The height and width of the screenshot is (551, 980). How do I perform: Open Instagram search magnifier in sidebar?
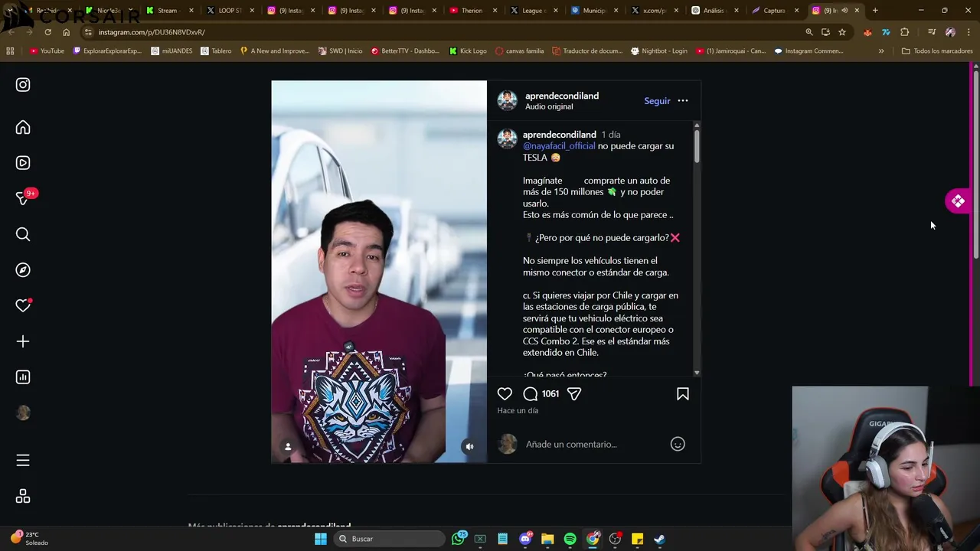click(x=23, y=234)
